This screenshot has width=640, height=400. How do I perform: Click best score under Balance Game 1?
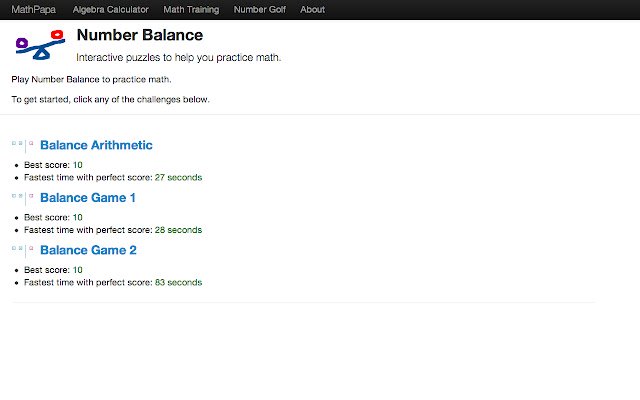coord(53,218)
